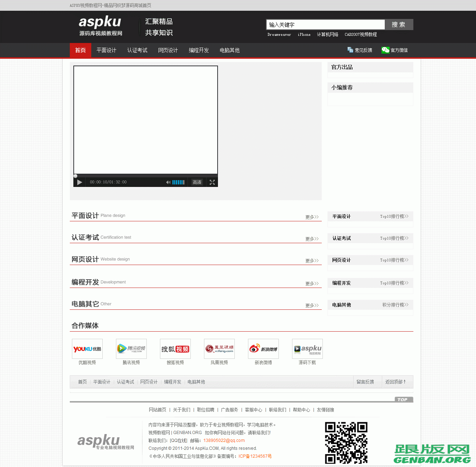The width and height of the screenshot is (476, 467).
Task: Toggle fullscreen on the video player
Action: [212, 182]
